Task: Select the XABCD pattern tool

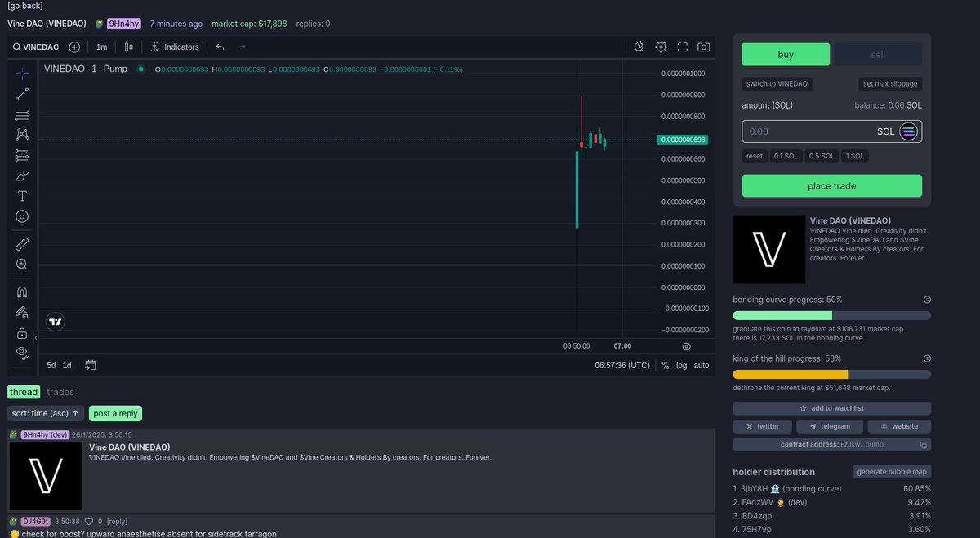Action: [x=22, y=135]
